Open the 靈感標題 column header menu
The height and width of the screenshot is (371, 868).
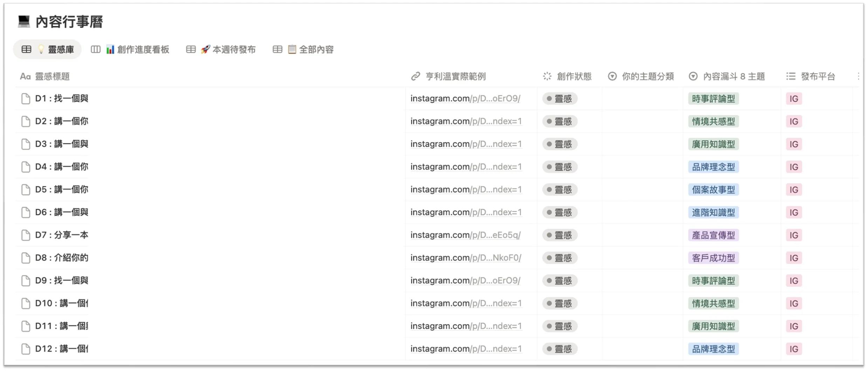click(52, 76)
